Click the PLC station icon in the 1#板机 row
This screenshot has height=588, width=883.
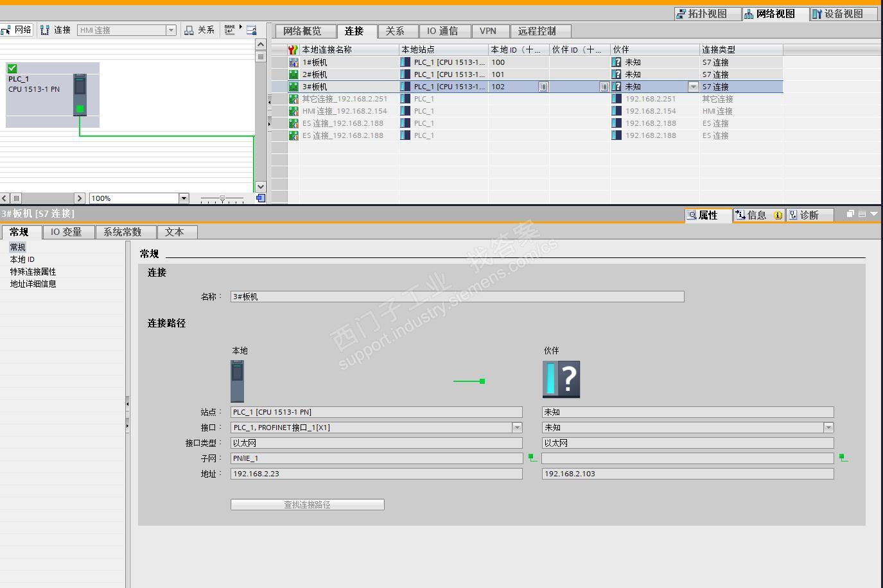click(405, 62)
